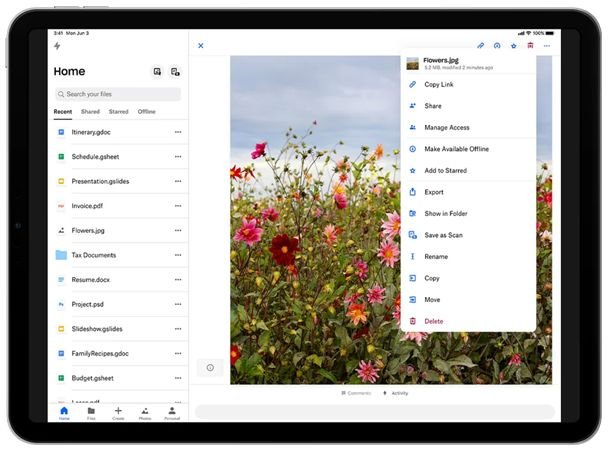The width and height of the screenshot is (609, 452).
Task: Tap the lightning bolt icon above Home
Action: (x=57, y=46)
